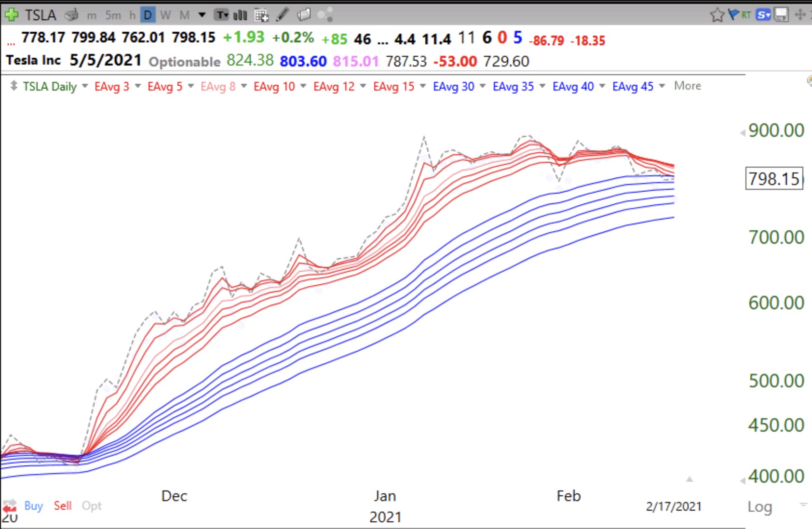Click the green plus add-symbol icon
Viewport: 812px width, 529px height.
coord(11,15)
